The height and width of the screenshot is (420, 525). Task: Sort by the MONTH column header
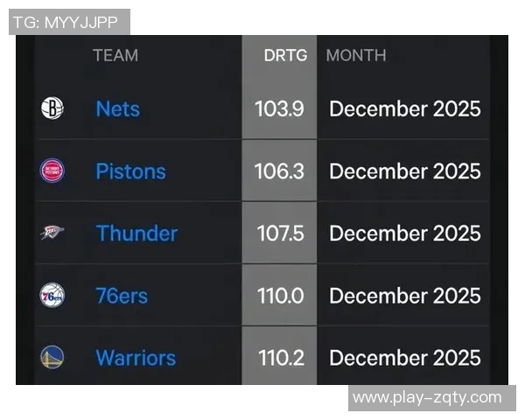point(355,55)
